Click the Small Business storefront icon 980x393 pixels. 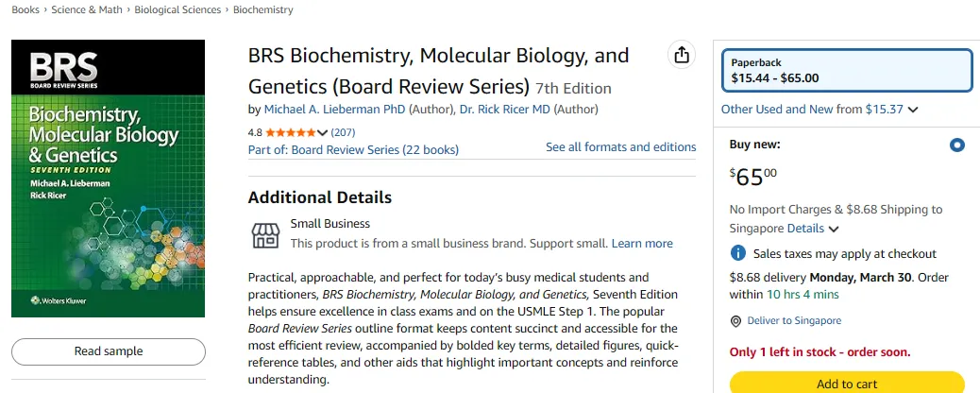(x=264, y=234)
